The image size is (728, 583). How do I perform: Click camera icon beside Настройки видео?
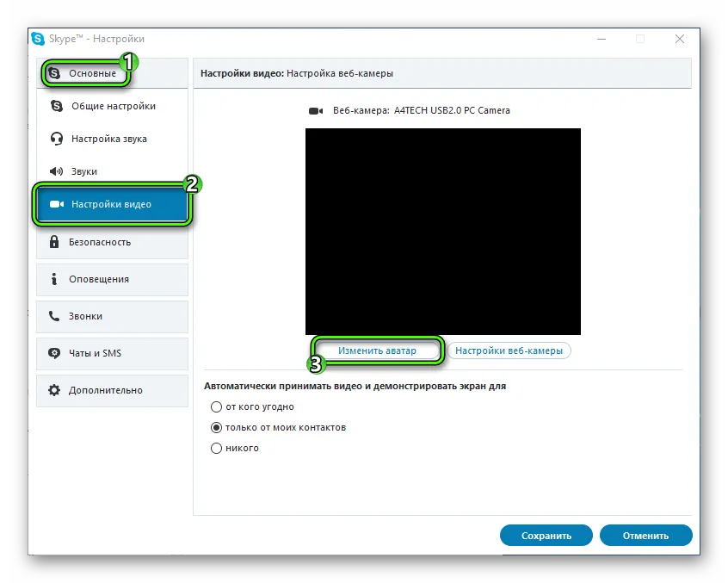click(57, 204)
